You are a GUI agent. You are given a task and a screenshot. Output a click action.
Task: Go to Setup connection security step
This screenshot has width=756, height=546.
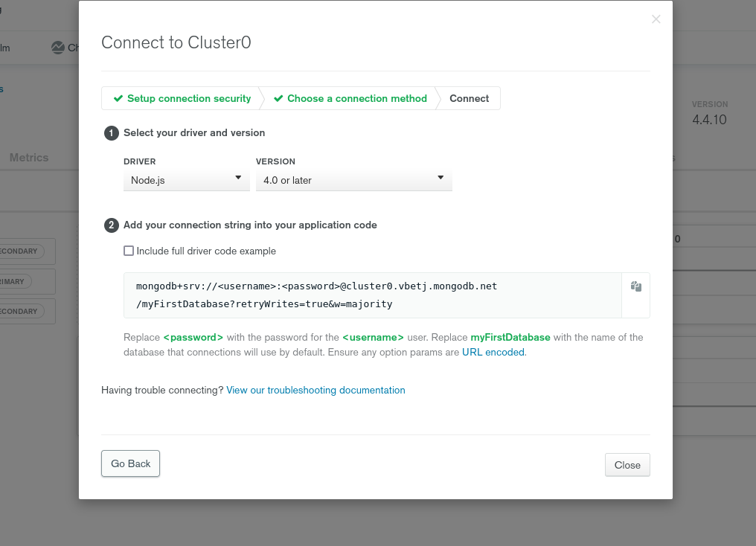182,98
